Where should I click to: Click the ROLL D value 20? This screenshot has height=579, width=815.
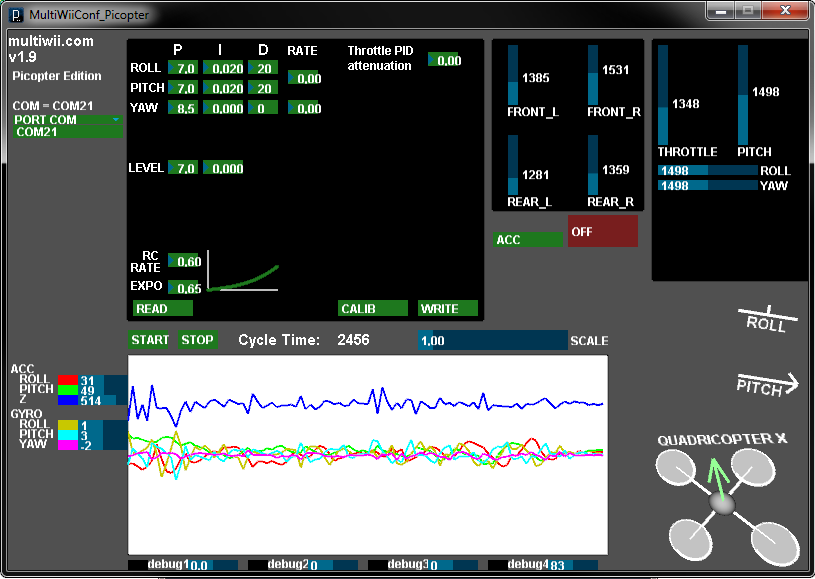tap(263, 68)
